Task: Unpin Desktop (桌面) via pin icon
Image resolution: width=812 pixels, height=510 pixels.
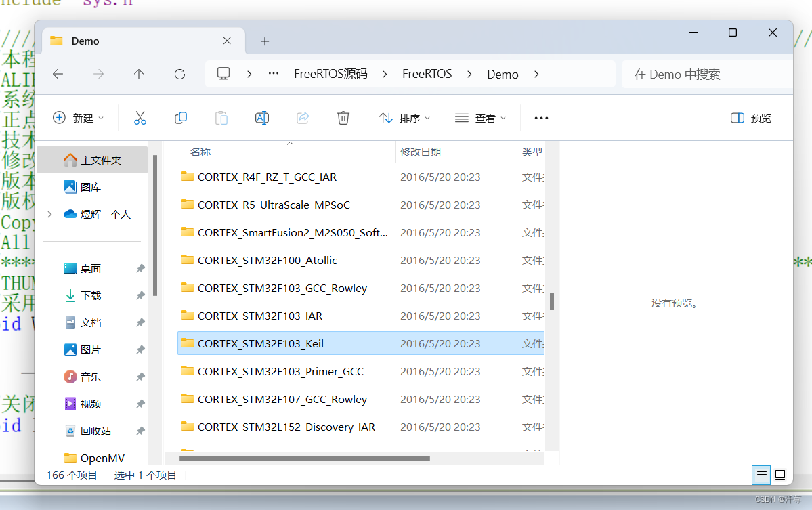Action: (140, 268)
